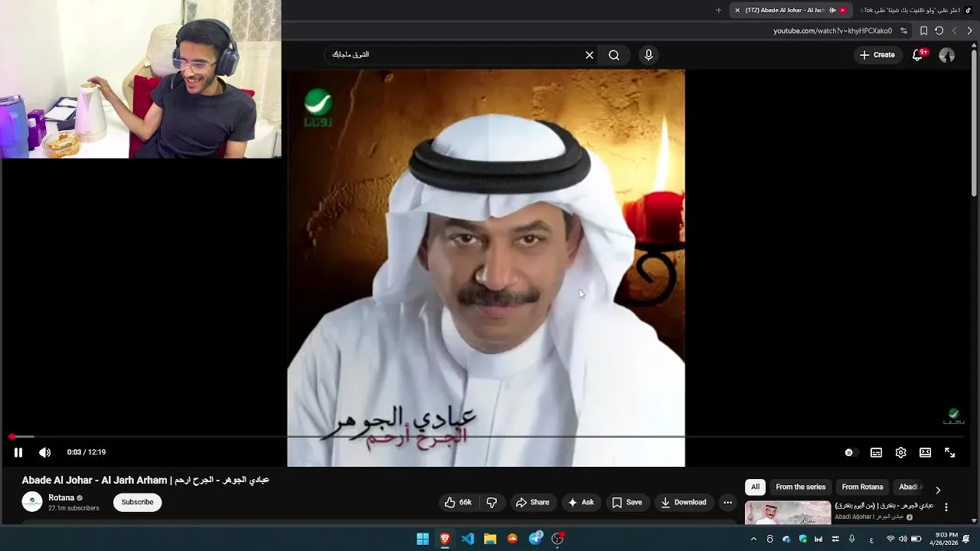Share the video
Screen dimensions: 980x551
(x=532, y=502)
